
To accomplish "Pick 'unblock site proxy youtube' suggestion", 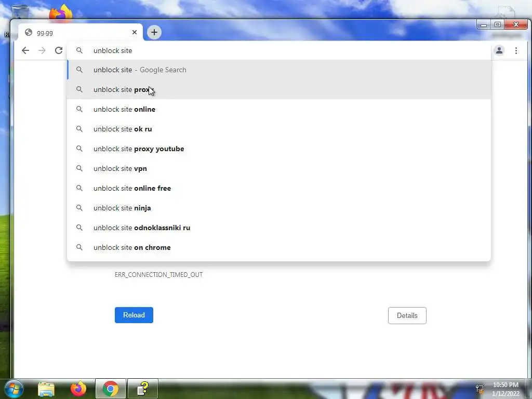I will click(x=279, y=149).
